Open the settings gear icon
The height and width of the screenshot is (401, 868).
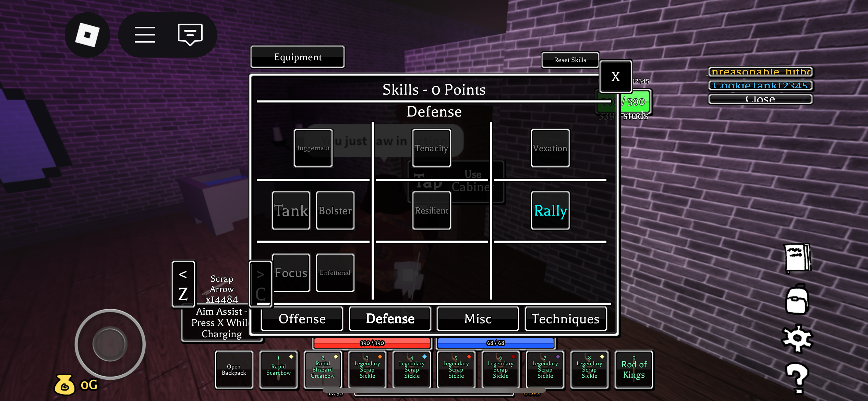[797, 338]
